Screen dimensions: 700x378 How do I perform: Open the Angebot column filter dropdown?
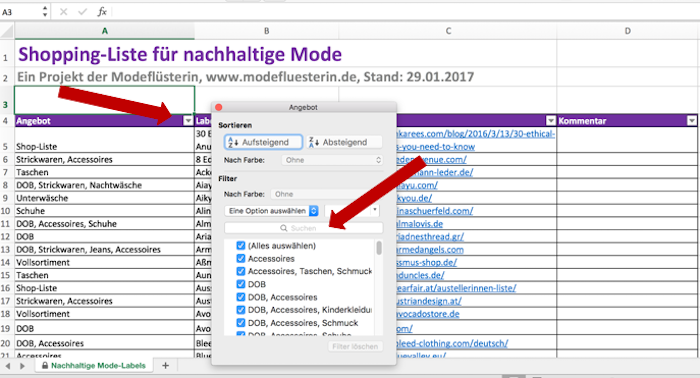[x=188, y=121]
